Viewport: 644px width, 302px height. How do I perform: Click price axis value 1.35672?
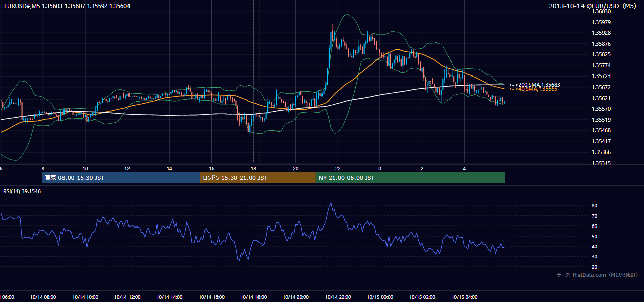coord(602,87)
